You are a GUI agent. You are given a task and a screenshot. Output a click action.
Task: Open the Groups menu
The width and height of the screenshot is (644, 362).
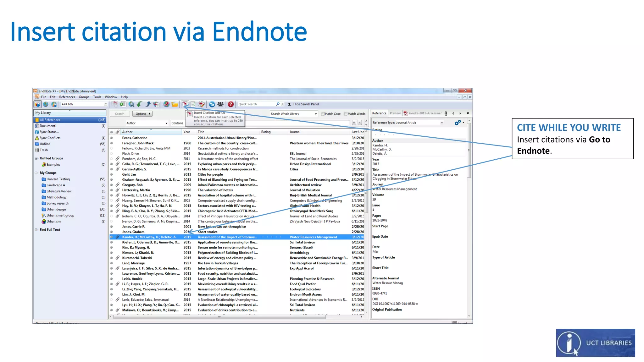(x=84, y=97)
